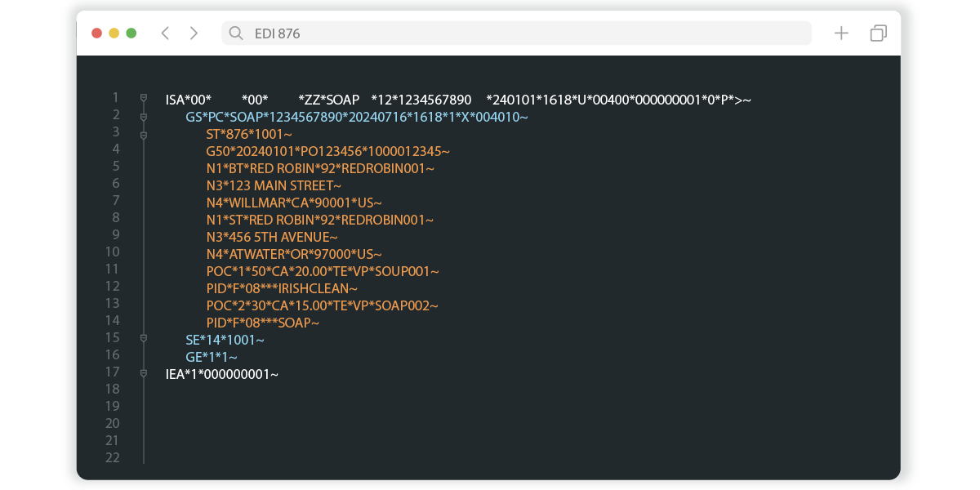
Task: Select N1*ST*RED ROBIN line
Action: 320,220
